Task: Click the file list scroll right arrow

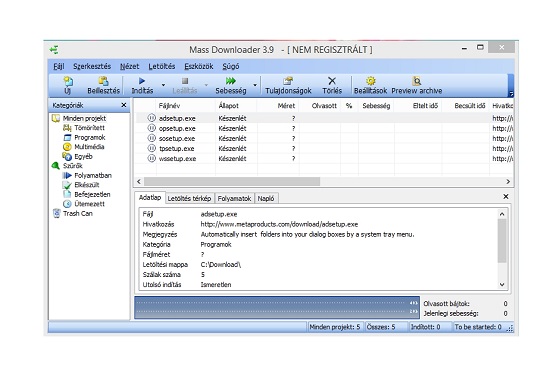Action: click(x=508, y=182)
